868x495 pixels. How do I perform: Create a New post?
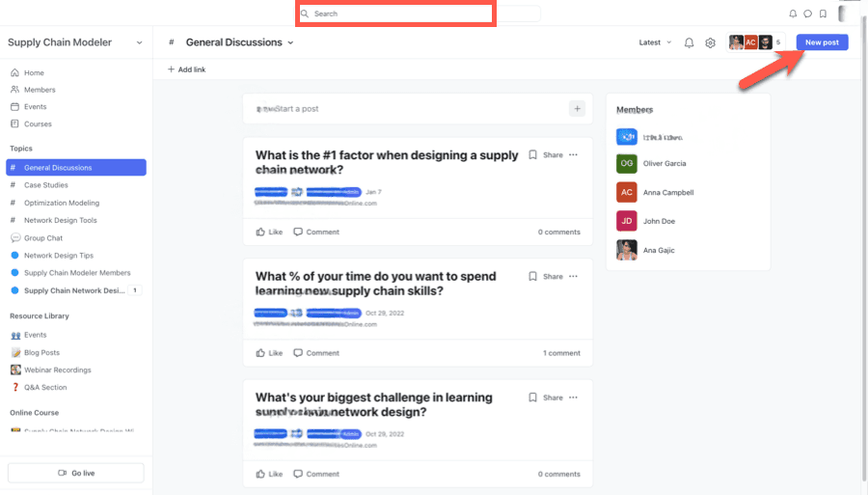tap(822, 42)
